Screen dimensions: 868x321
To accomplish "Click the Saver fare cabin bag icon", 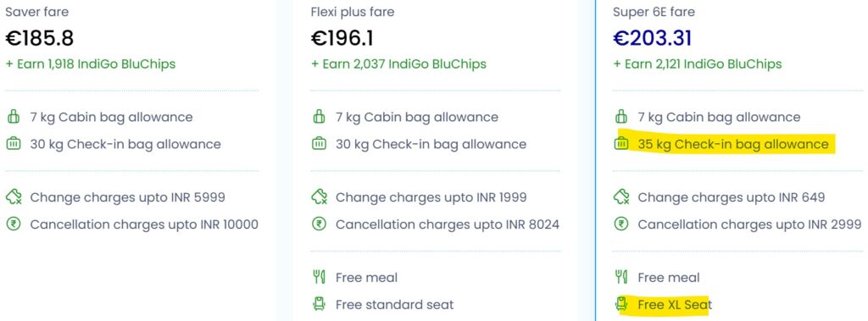I will 13,118.
